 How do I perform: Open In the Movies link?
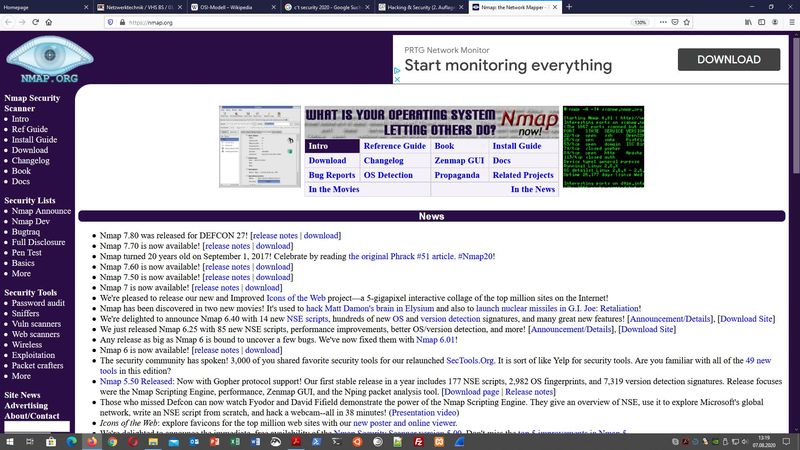pos(334,189)
